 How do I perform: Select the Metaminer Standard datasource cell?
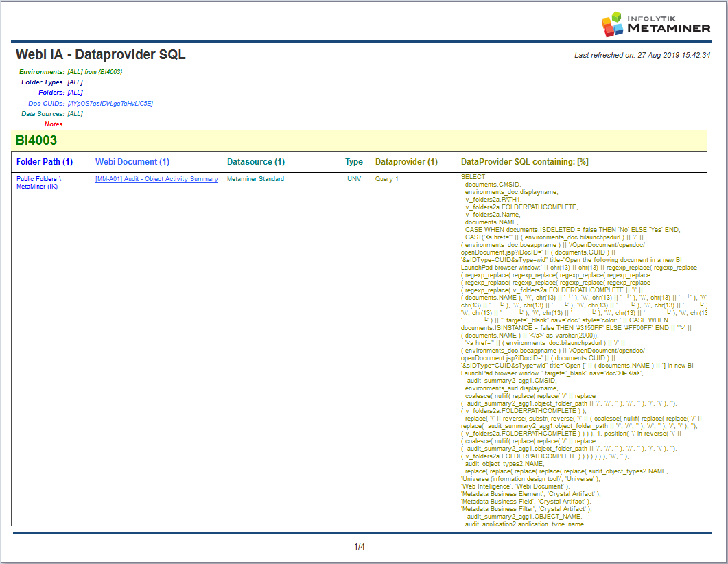click(x=255, y=178)
